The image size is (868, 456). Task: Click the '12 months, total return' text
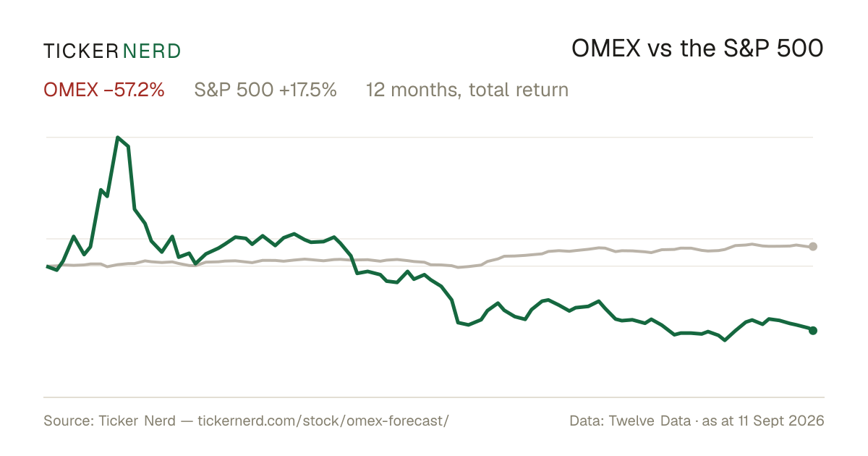tap(467, 90)
